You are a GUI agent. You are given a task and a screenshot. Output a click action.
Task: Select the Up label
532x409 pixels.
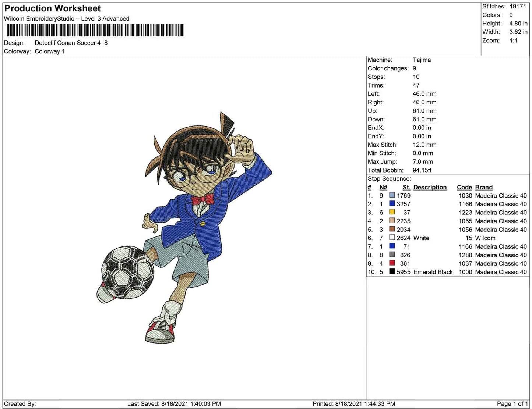(372, 111)
